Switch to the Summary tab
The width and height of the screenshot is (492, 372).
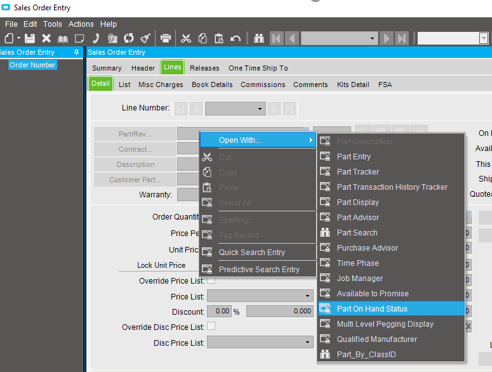107,68
